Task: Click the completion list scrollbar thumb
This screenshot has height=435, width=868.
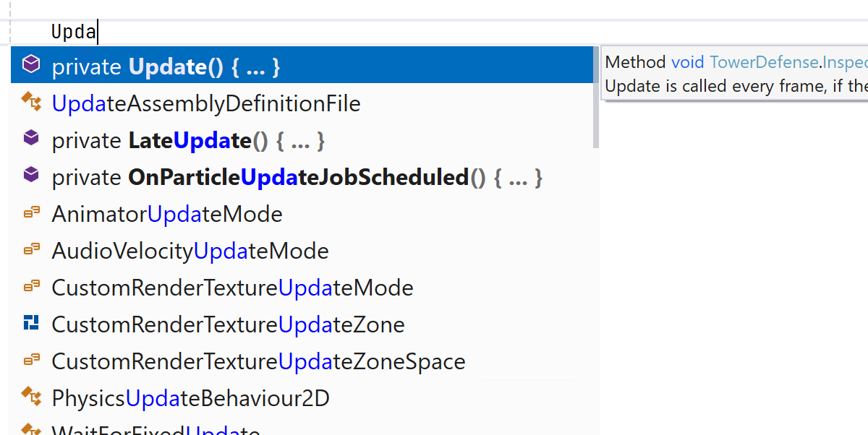Action: [x=596, y=98]
